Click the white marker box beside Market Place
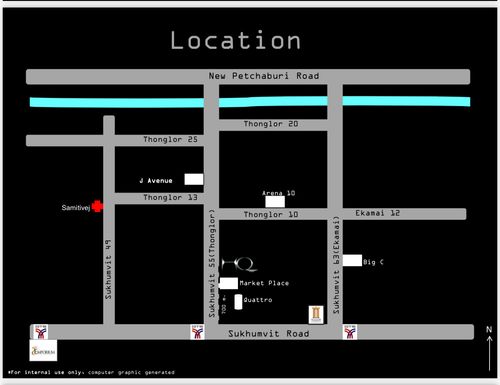The height and width of the screenshot is (385, 500). pos(229,283)
